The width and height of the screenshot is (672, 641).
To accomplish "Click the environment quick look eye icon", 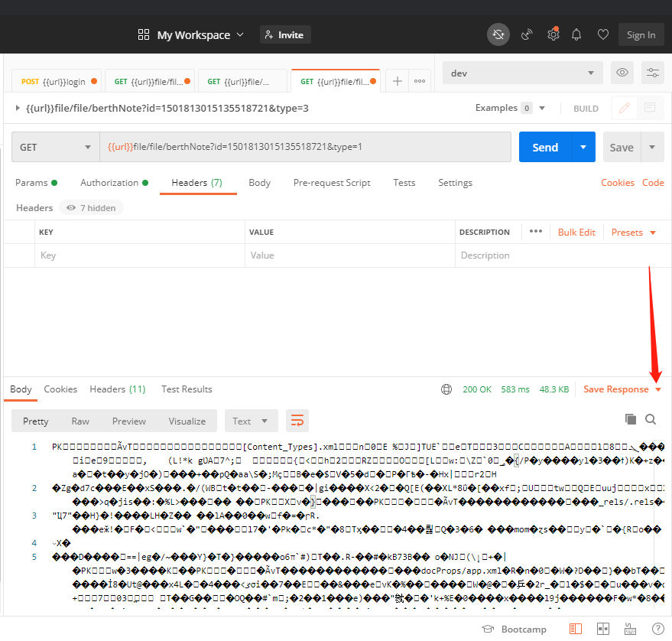I will tap(622, 73).
